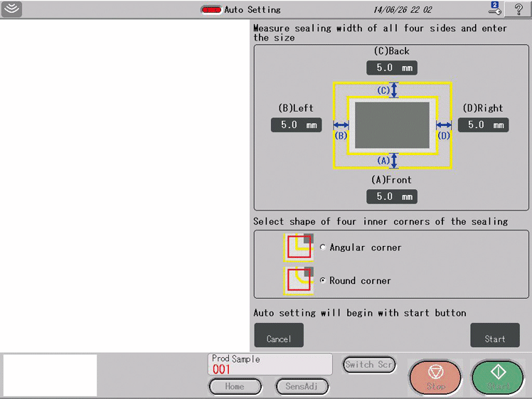Edit the (B)Left width field
The height and width of the screenshot is (399, 532).
296,125
